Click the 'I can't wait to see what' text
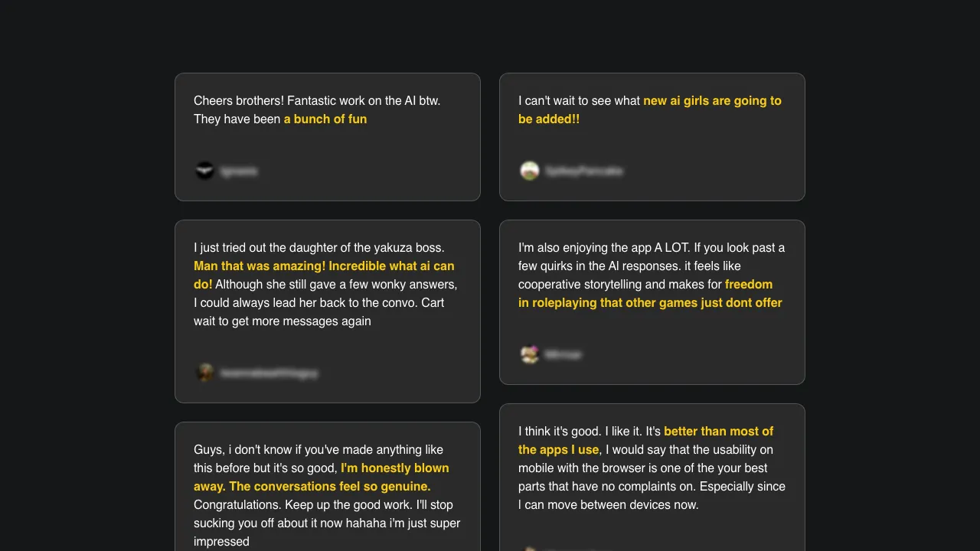Screen dimensions: 980x551 (x=579, y=101)
